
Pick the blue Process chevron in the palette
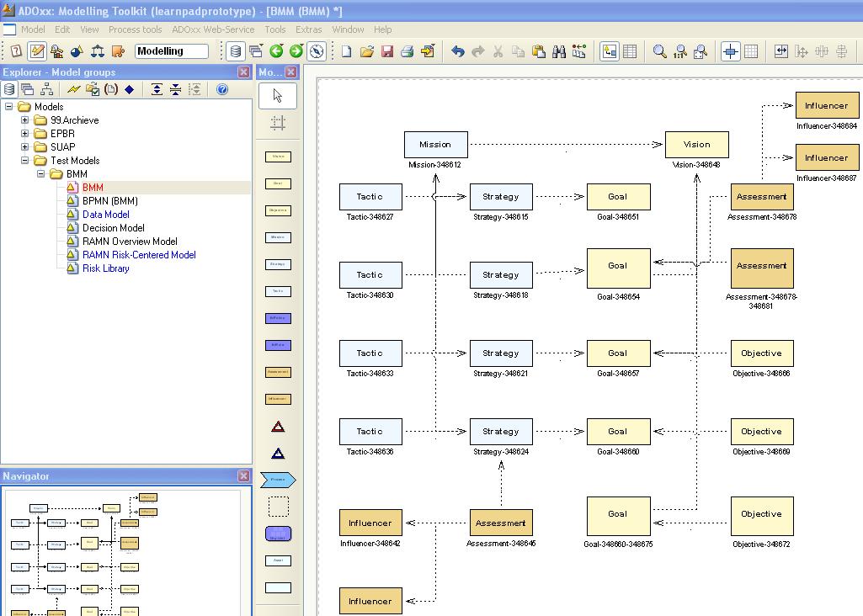[x=278, y=480]
